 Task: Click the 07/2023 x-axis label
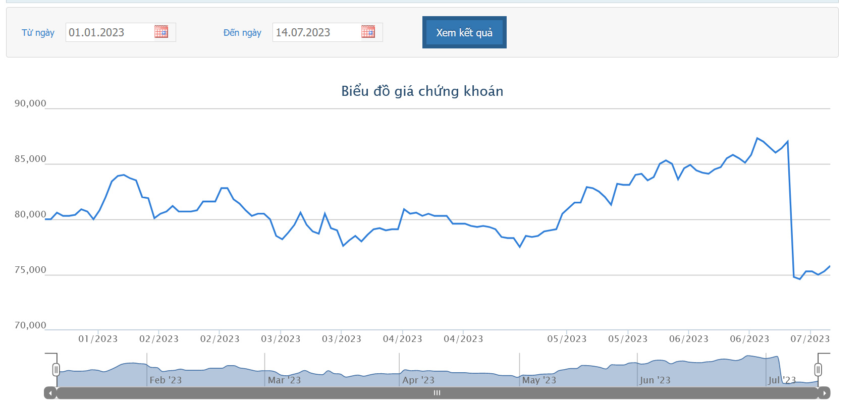[810, 339]
